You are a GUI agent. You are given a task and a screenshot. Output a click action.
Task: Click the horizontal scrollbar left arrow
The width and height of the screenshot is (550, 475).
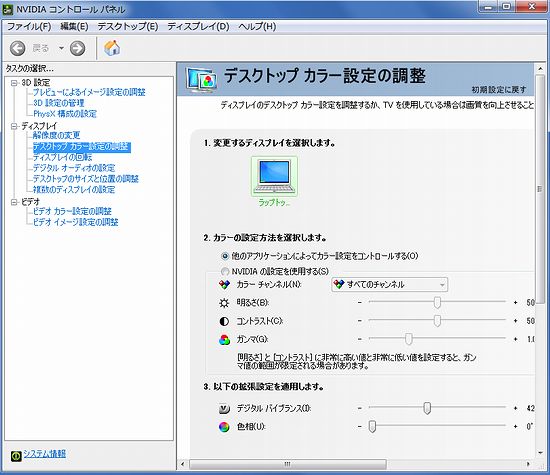(x=182, y=464)
